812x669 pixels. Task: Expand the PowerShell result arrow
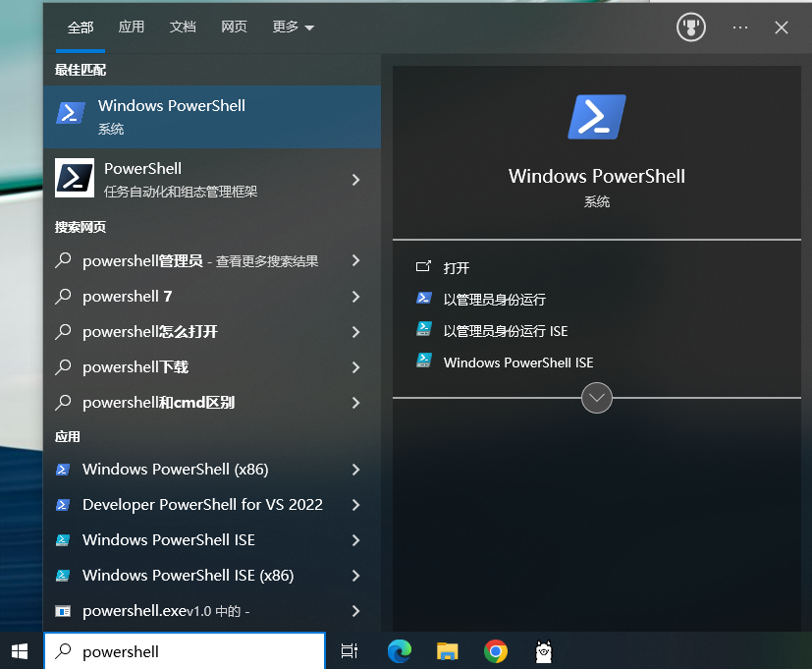(x=355, y=180)
